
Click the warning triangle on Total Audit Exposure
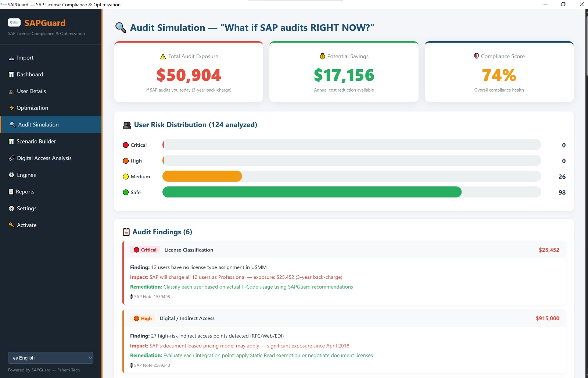pyautogui.click(x=163, y=56)
